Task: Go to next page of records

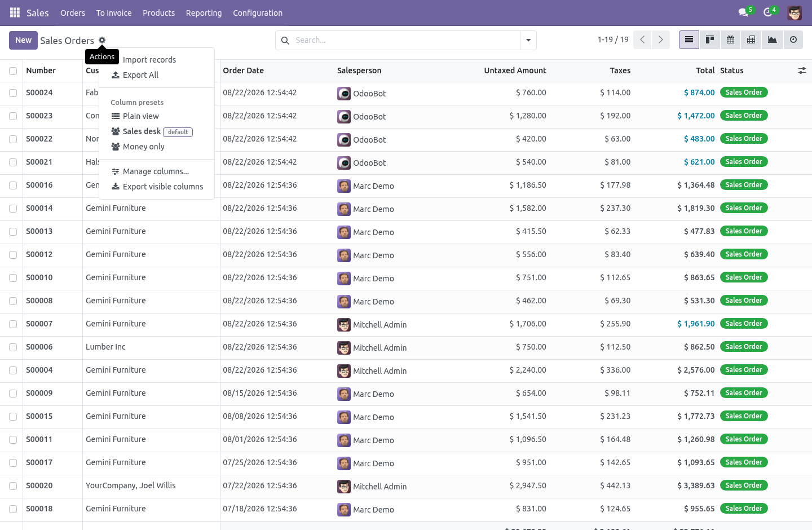Action: coord(661,39)
